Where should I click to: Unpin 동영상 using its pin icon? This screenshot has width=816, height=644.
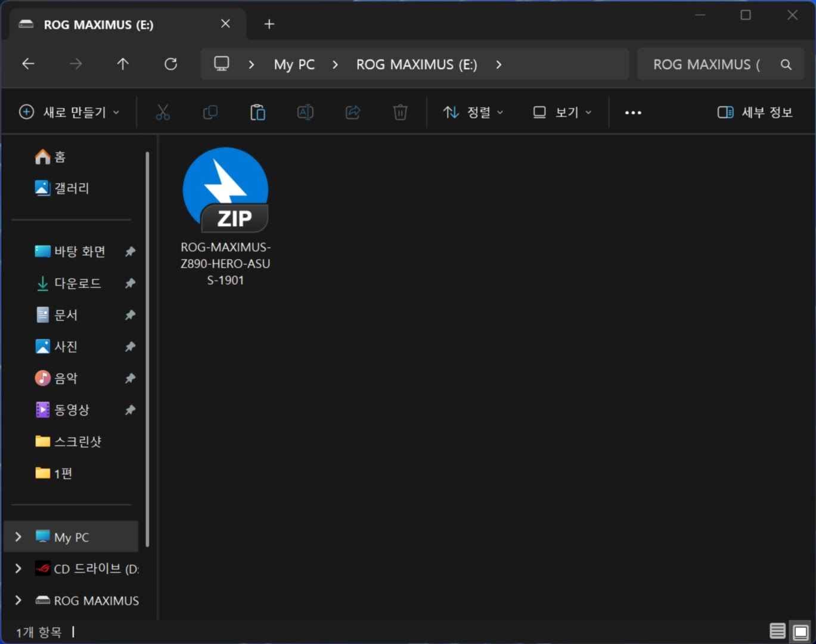(130, 410)
